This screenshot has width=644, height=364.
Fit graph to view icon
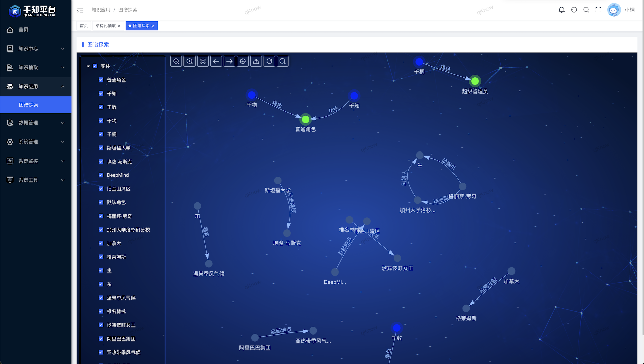(x=203, y=61)
